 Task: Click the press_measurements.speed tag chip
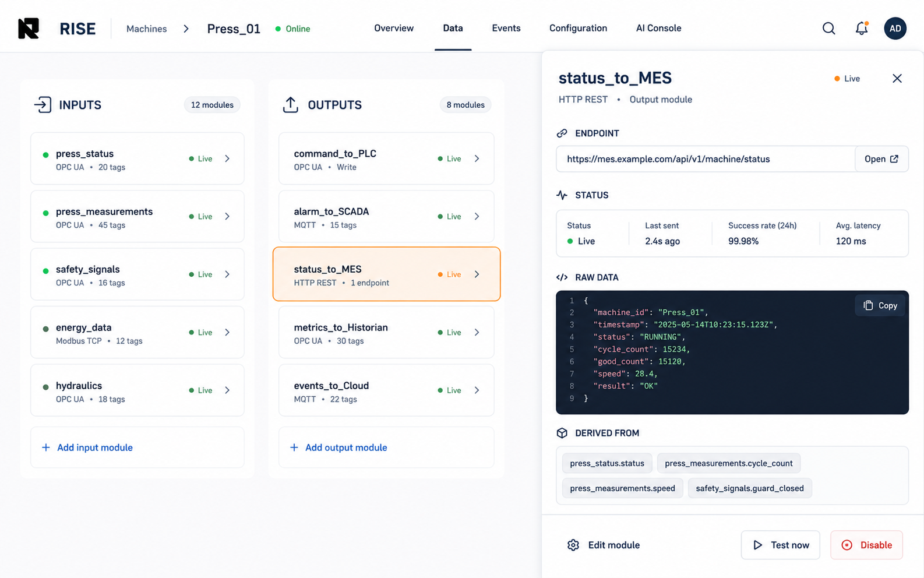click(622, 488)
